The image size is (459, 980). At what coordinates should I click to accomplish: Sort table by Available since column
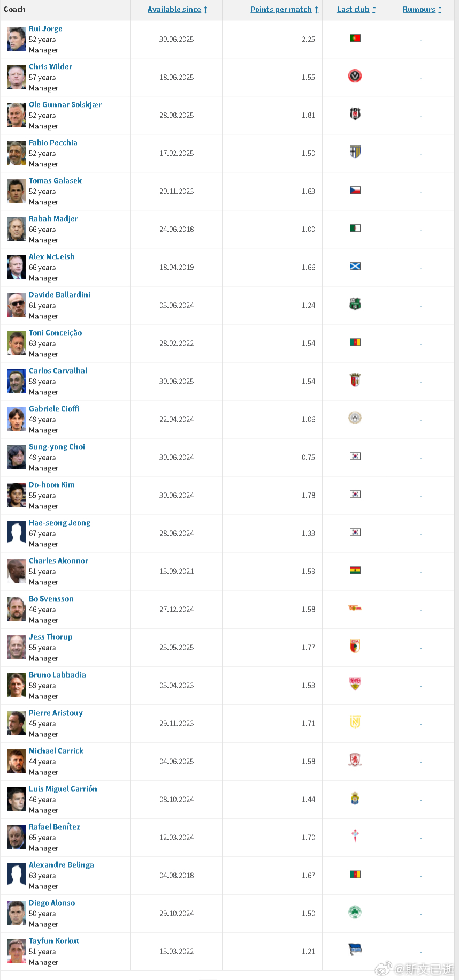[177, 10]
